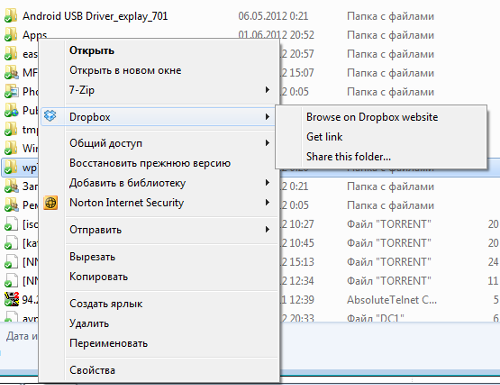Click the date 01.06.2012 20:52
500x385 pixels.
coord(276,35)
